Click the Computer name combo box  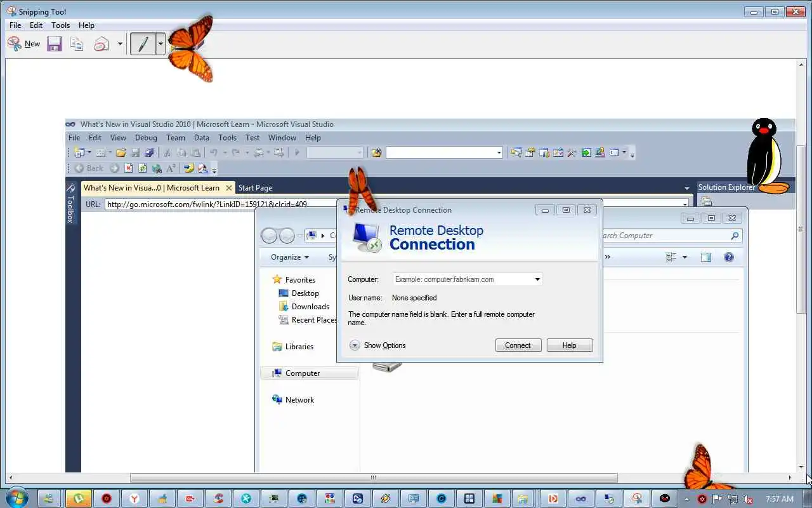coord(468,279)
